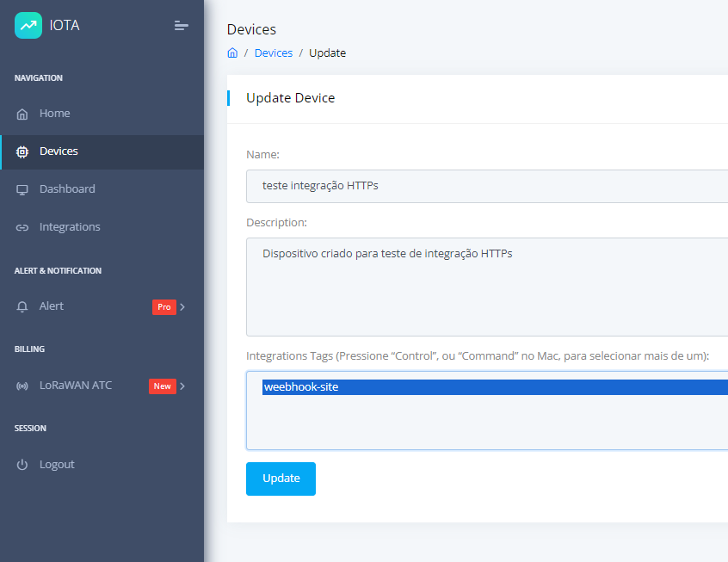Click the Dashboard monitor icon
728x562 pixels.
pyautogui.click(x=22, y=189)
